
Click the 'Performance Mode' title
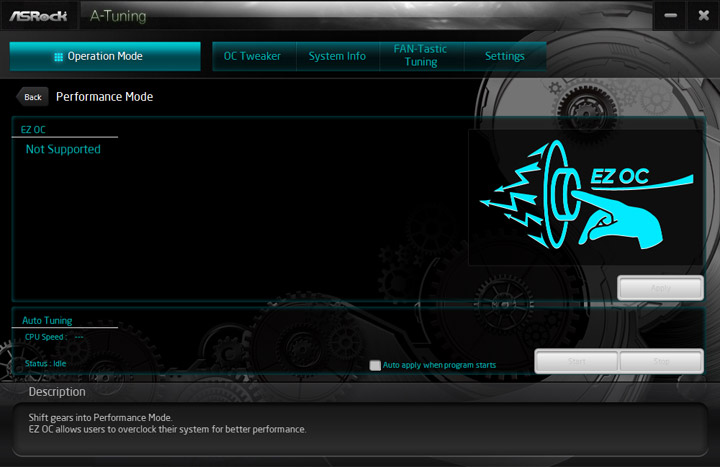(104, 97)
